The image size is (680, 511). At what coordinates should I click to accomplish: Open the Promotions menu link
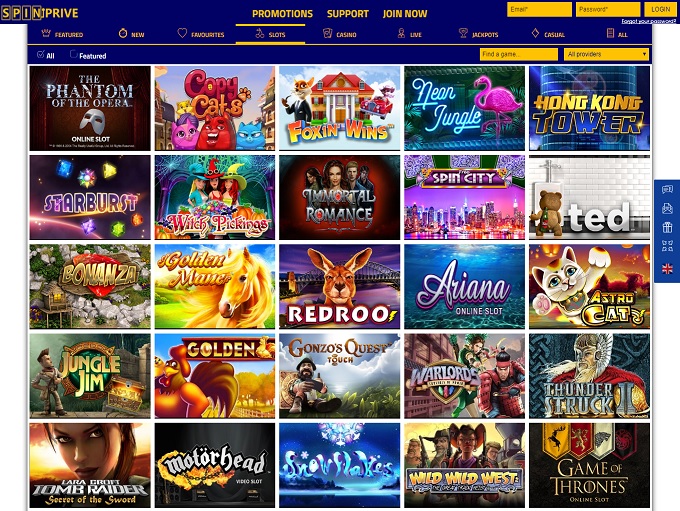pyautogui.click(x=282, y=14)
